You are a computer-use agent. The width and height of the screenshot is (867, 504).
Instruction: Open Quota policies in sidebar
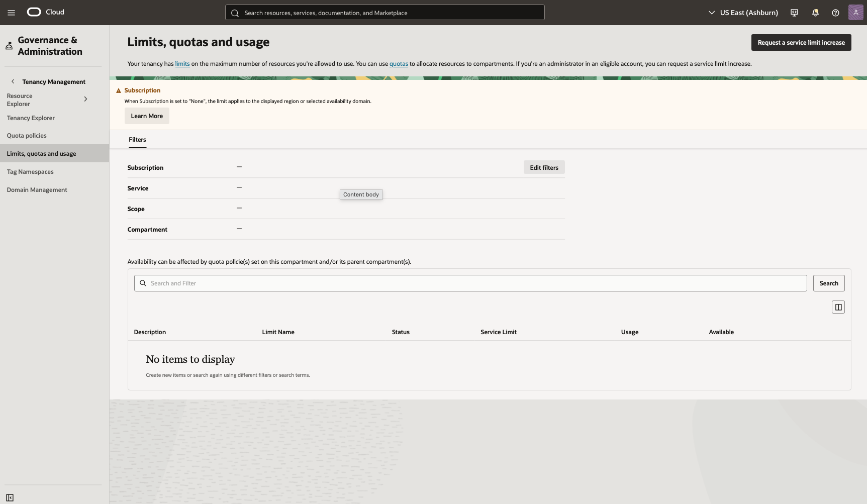tap(27, 136)
